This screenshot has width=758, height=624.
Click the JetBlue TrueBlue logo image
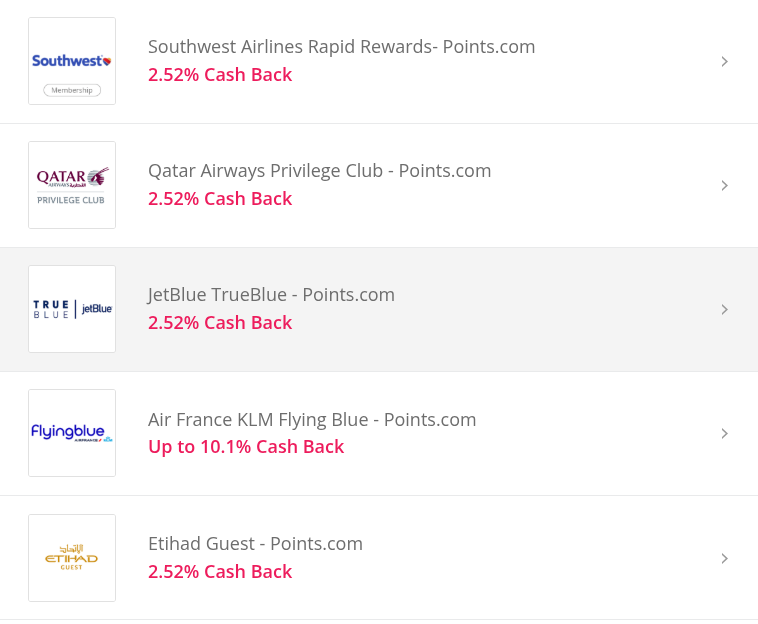(72, 309)
